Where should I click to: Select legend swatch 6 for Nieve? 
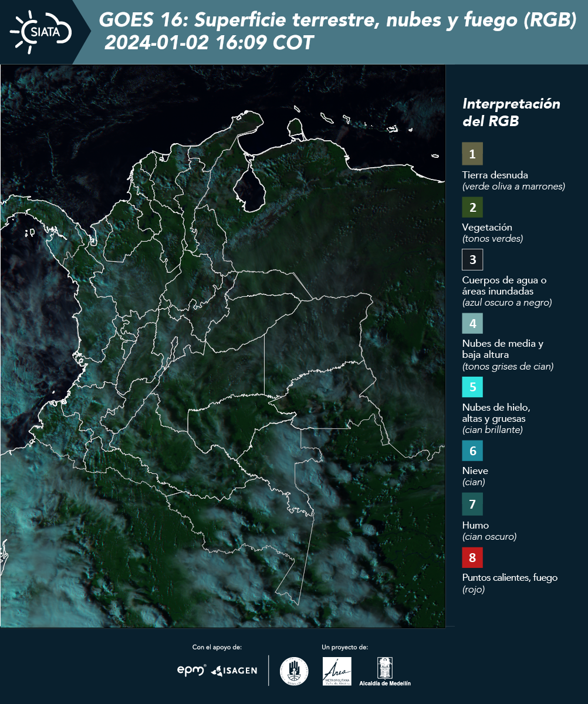point(472,451)
